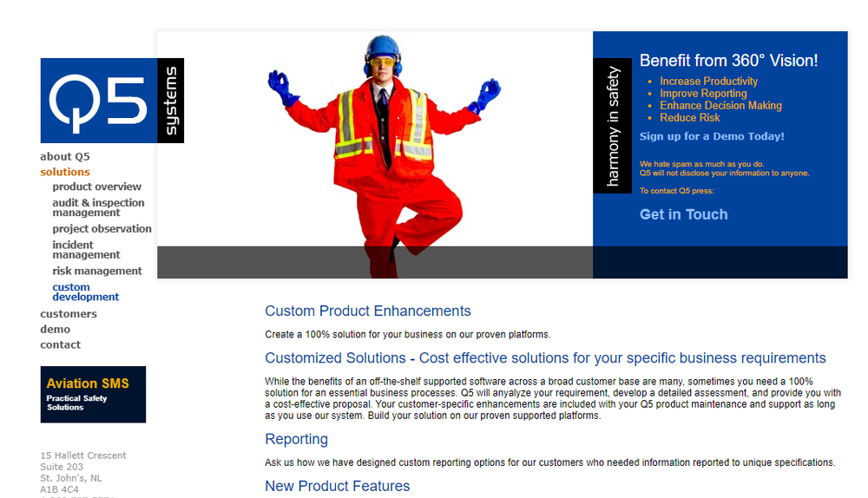Click the Suite 203 address line

coord(62,467)
